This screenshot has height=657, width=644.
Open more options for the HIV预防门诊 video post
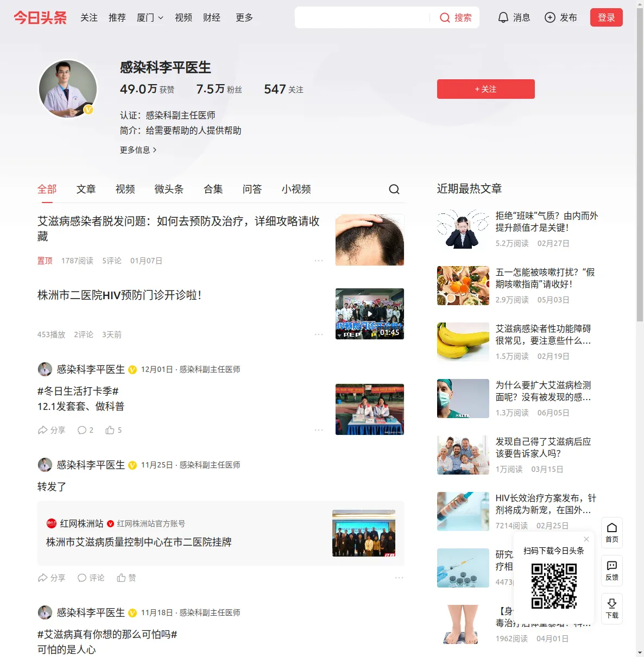[319, 334]
